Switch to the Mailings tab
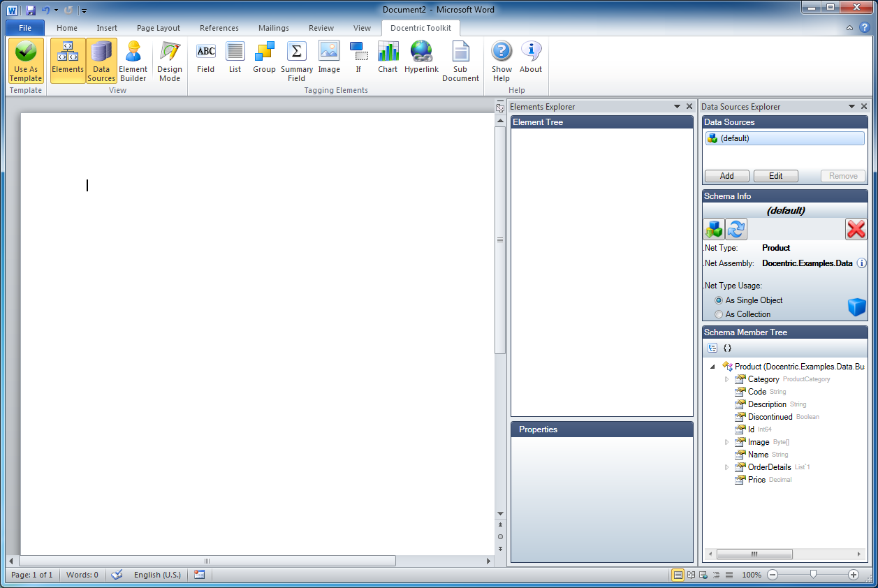Image resolution: width=878 pixels, height=588 pixels. [x=274, y=28]
